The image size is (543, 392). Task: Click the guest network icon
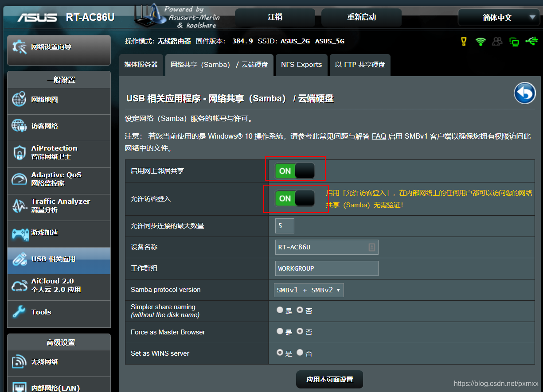pos(19,126)
